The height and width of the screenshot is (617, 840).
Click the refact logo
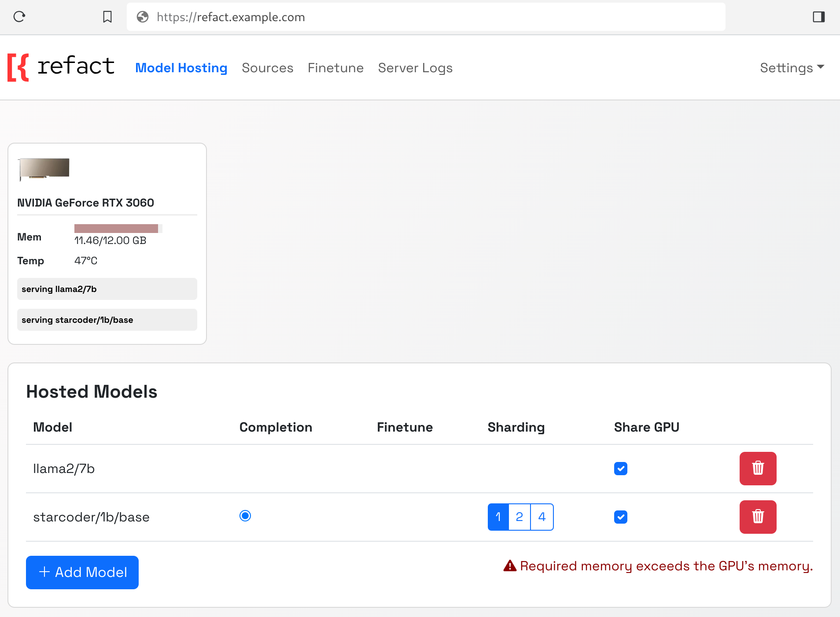coord(61,67)
